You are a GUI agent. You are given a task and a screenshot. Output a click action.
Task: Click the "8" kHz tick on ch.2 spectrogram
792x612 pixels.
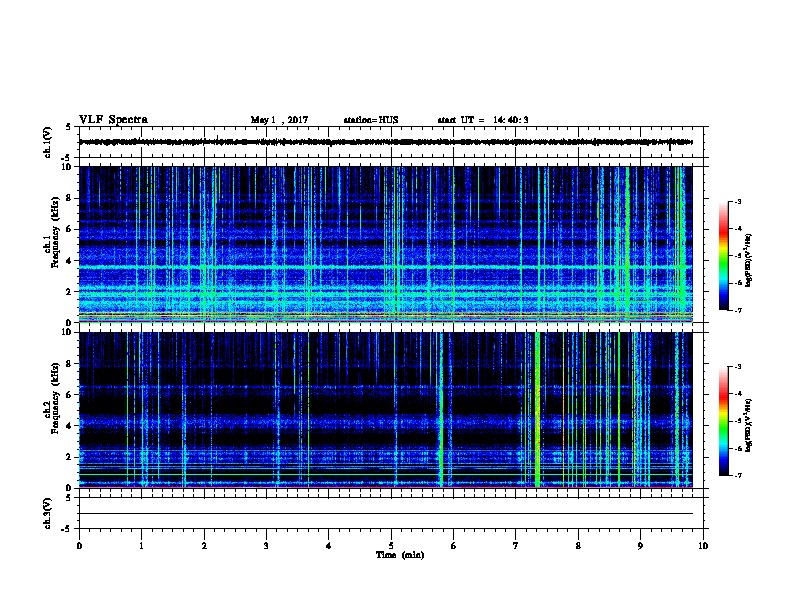coord(69,364)
